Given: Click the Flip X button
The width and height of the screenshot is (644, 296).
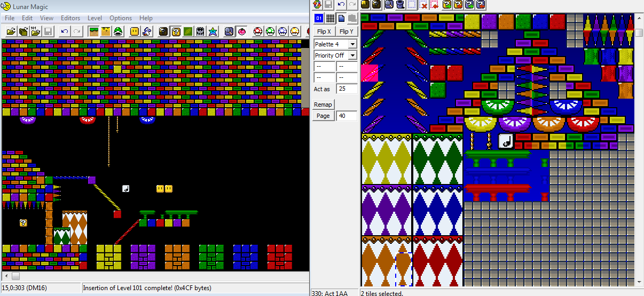Looking at the screenshot, I should pos(324,31).
